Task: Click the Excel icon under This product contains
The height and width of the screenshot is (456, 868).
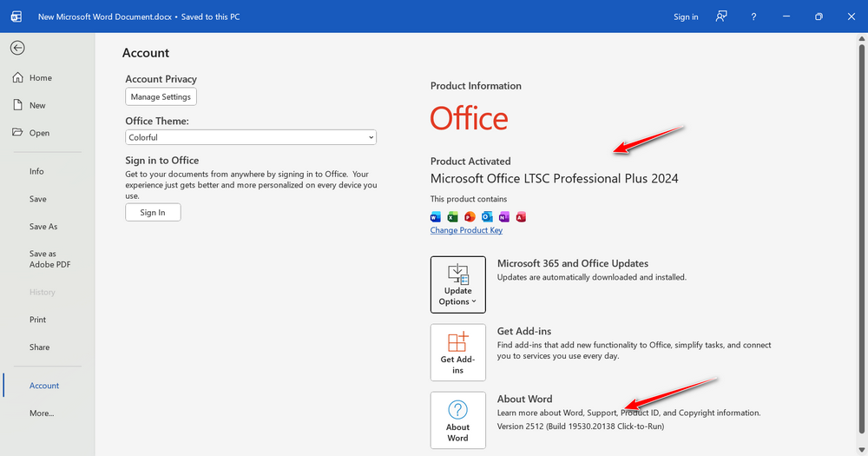Action: pos(453,216)
